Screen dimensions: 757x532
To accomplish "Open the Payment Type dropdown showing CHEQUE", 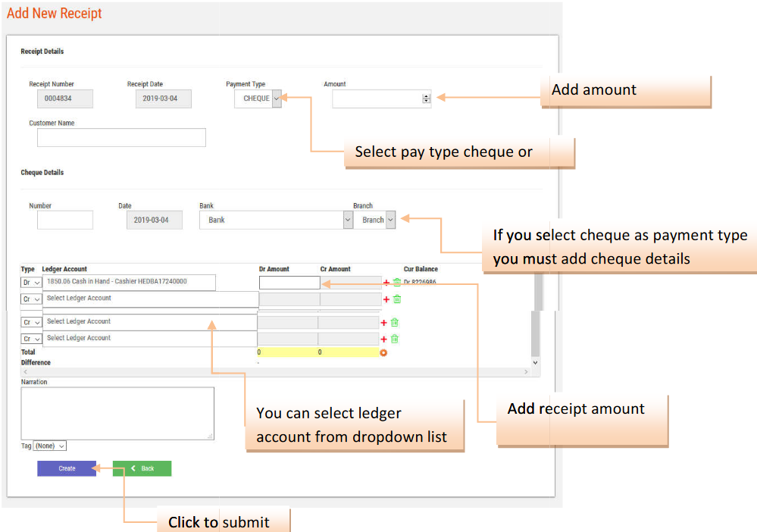I will coord(258,99).
